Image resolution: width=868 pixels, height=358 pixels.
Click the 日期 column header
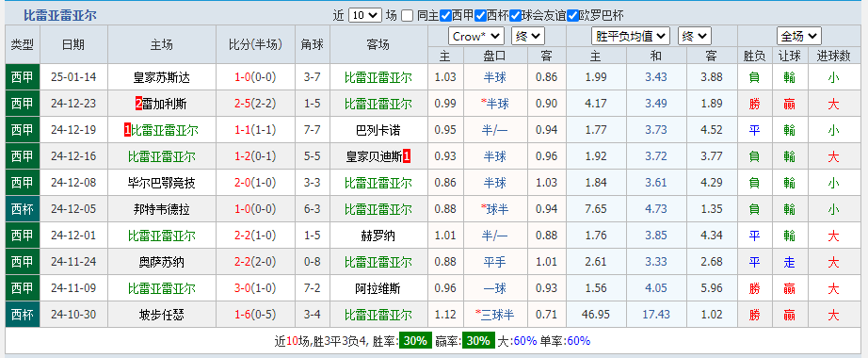click(73, 44)
